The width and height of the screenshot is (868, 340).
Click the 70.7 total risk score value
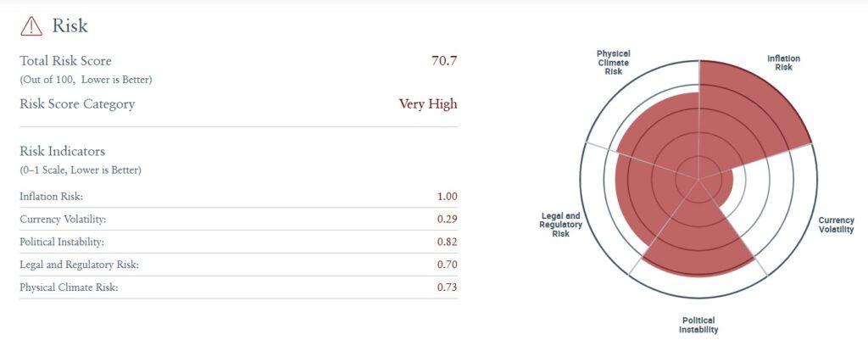[x=444, y=61]
